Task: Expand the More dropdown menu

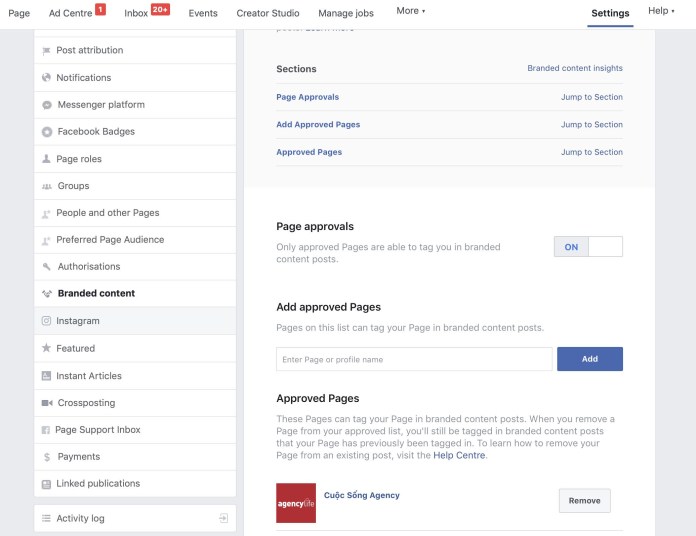Action: tap(411, 11)
